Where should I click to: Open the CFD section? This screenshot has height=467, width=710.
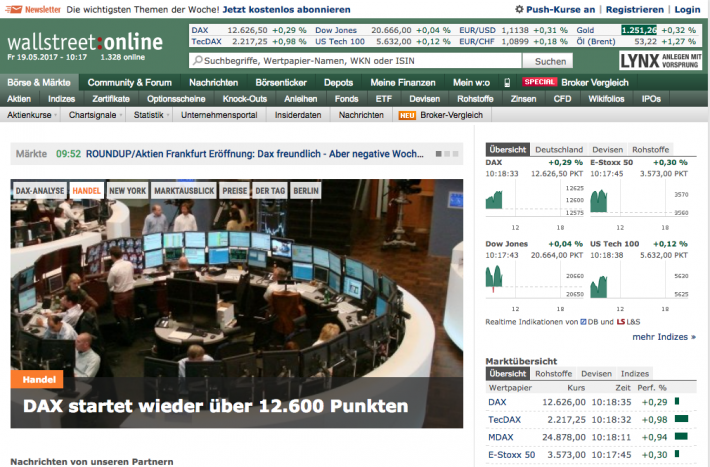[x=562, y=99]
